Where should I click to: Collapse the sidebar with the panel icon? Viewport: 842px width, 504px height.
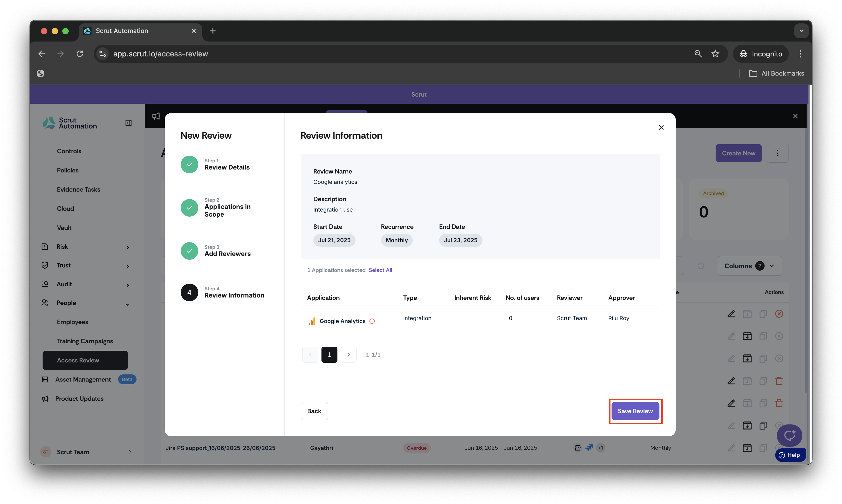click(x=128, y=123)
